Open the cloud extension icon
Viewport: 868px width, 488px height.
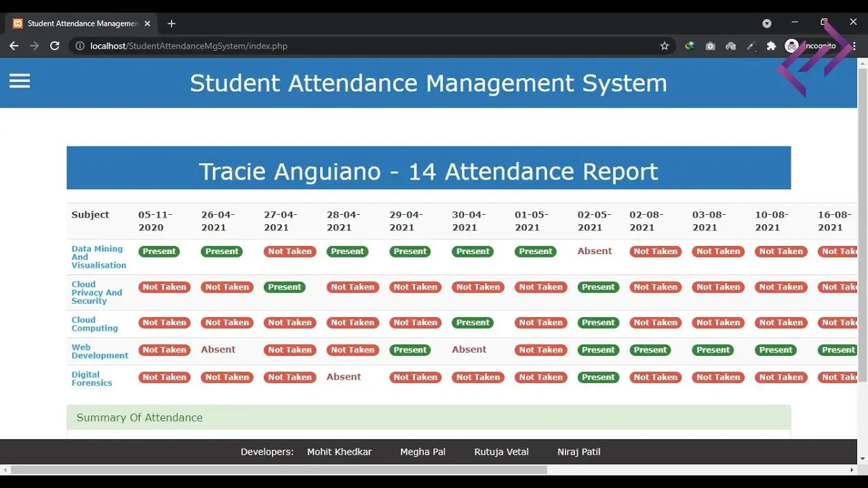point(730,46)
